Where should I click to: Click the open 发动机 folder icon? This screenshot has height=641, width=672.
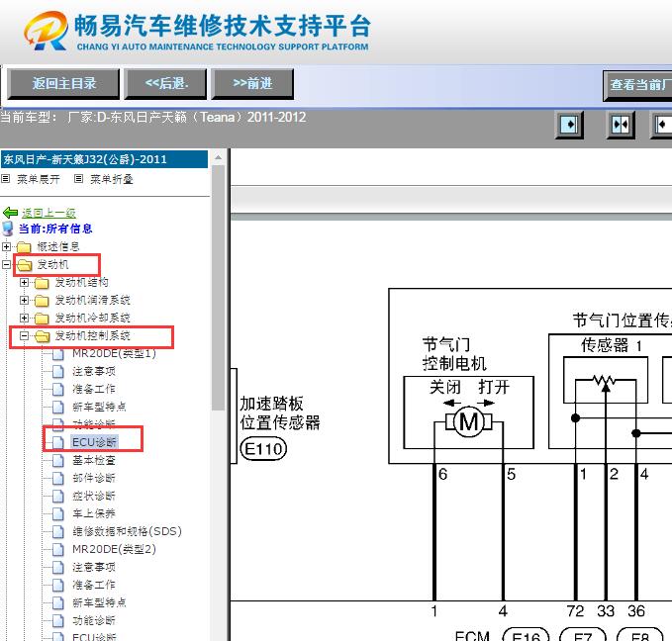pos(25,265)
